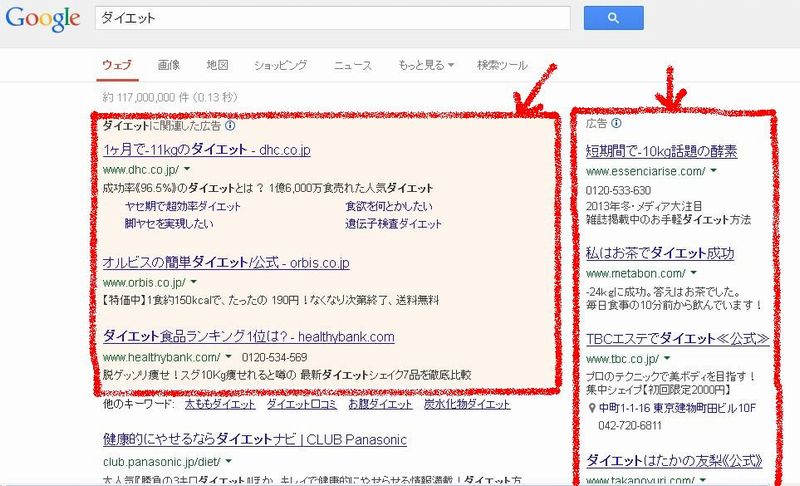
Task: Click sitelink ヤセ期で超効率ダイエット
Action: click(182, 207)
